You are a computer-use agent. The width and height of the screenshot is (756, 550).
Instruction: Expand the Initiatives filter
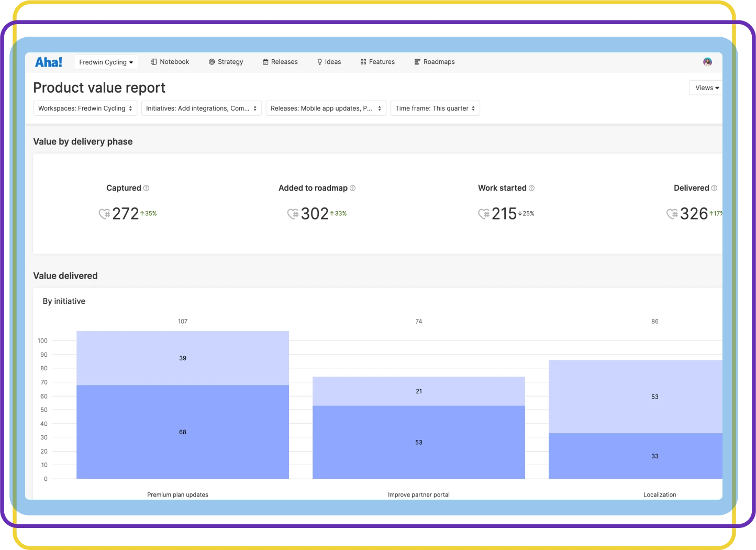(x=201, y=108)
